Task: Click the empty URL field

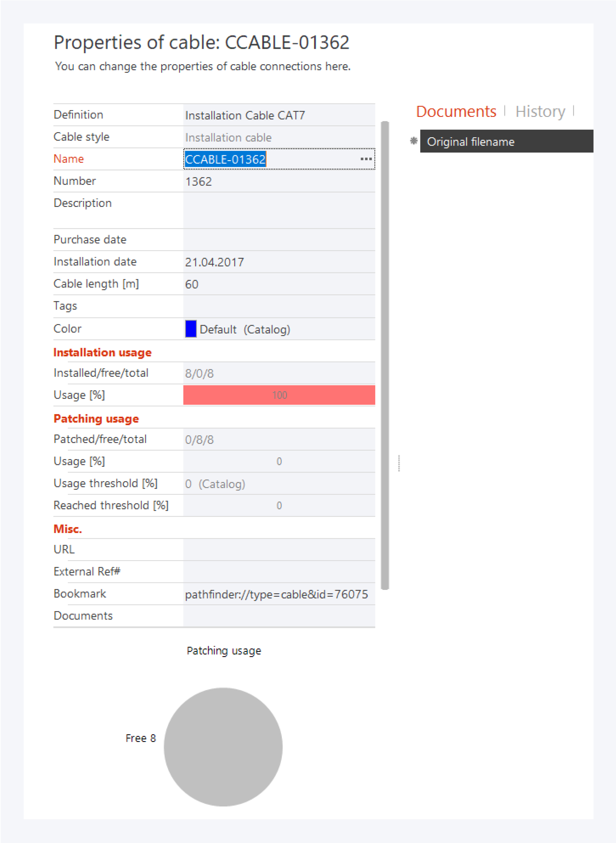Action: (x=279, y=549)
